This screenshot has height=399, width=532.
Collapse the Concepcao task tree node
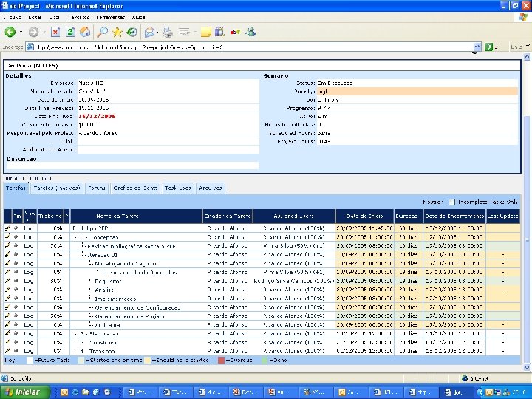[x=76, y=237]
